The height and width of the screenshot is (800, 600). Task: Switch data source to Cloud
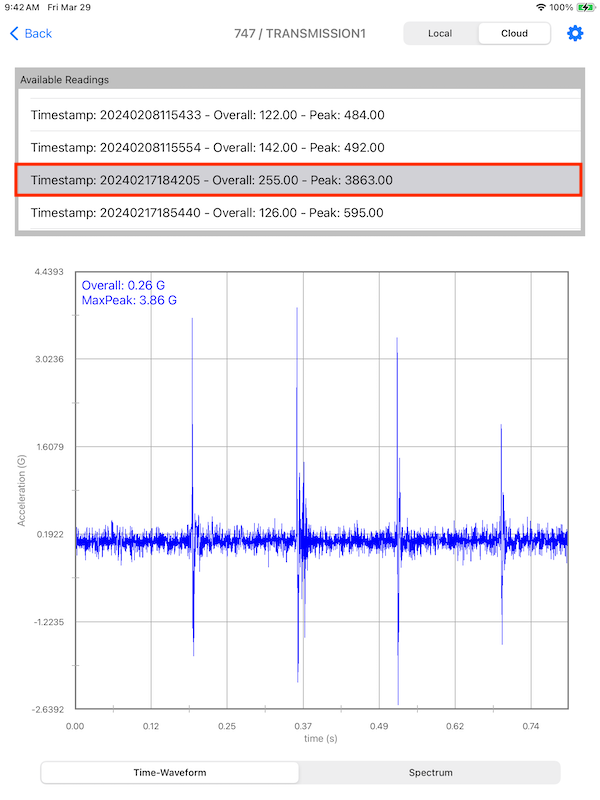point(514,34)
